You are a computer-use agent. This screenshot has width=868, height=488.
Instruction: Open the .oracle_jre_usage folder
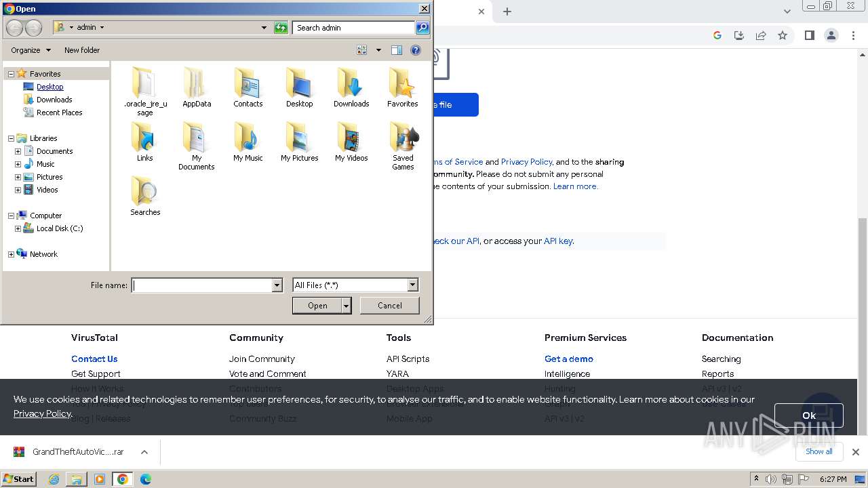(145, 91)
